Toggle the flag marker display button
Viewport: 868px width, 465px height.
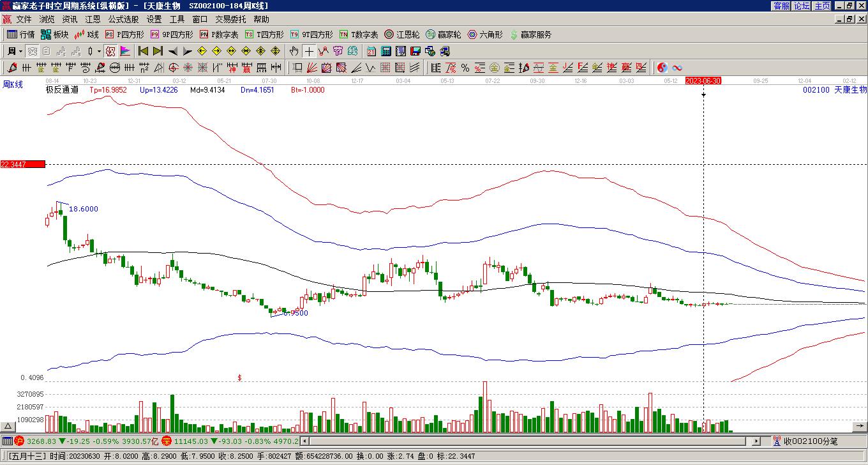[x=125, y=51]
